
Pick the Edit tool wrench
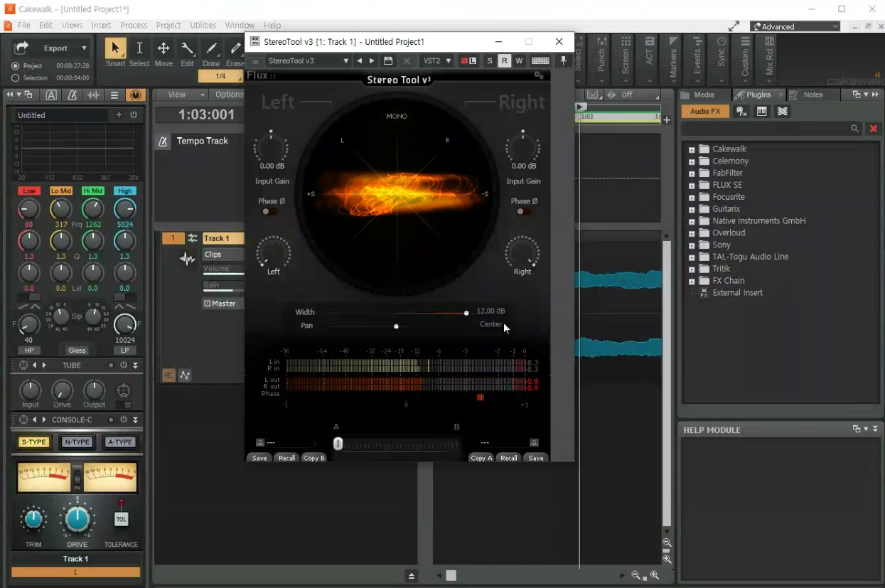coord(188,48)
